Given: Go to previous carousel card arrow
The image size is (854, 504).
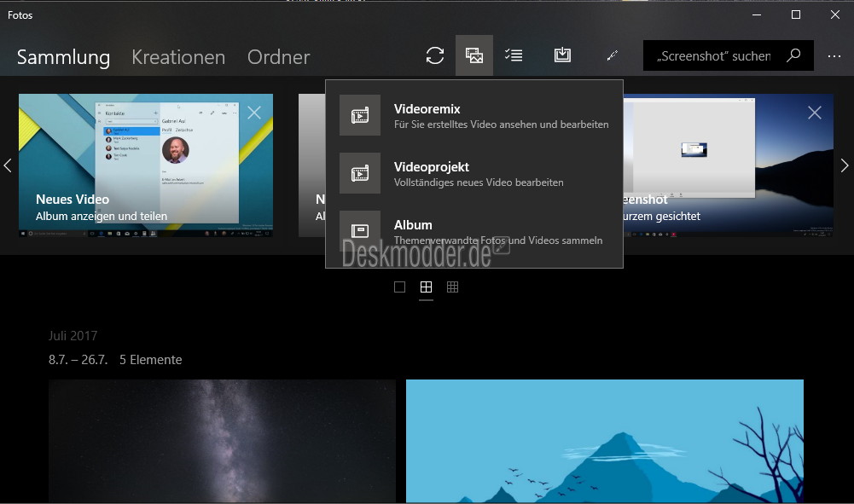Looking at the screenshot, I should 8,165.
